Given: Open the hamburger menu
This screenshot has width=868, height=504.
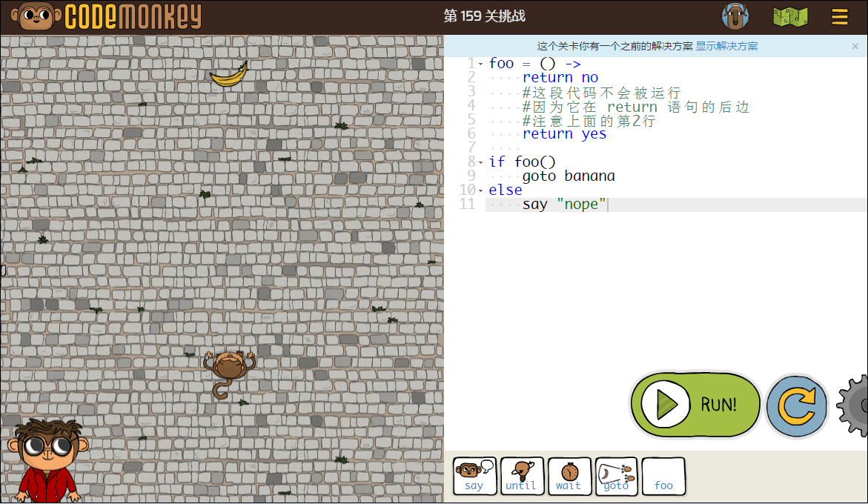Looking at the screenshot, I should (839, 16).
